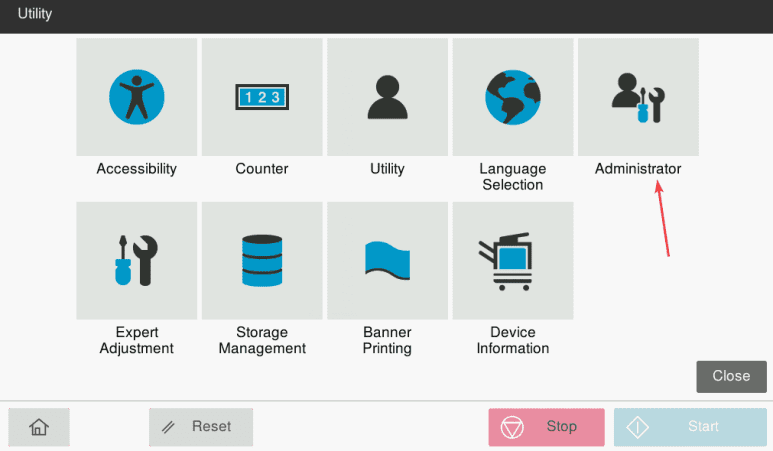
Task: Click the Storage Management text label
Action: tap(262, 341)
